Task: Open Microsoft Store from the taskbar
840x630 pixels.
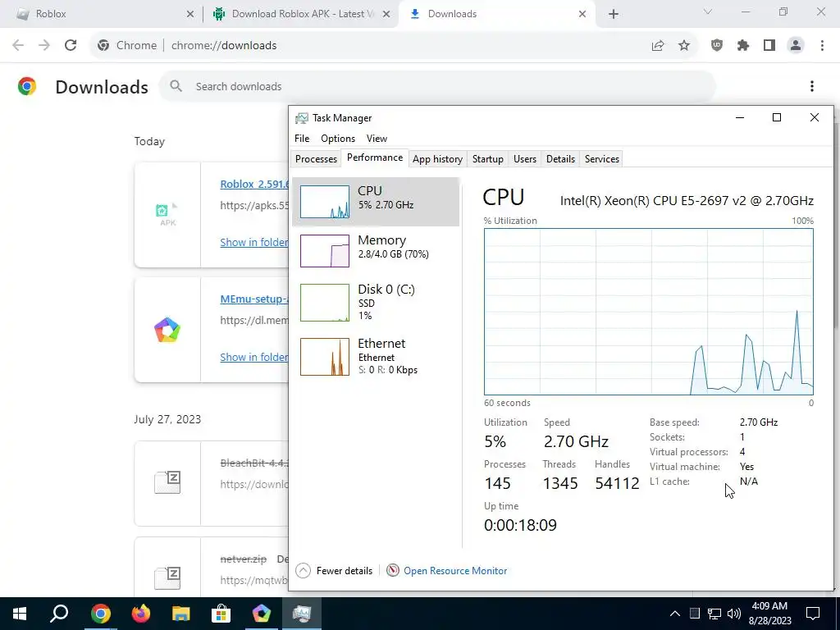Action: tap(221, 614)
